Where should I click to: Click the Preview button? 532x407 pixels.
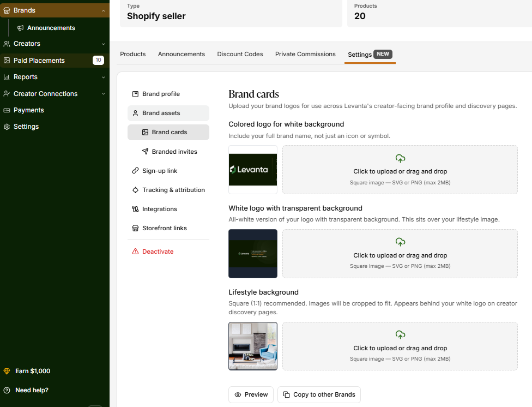(x=251, y=395)
